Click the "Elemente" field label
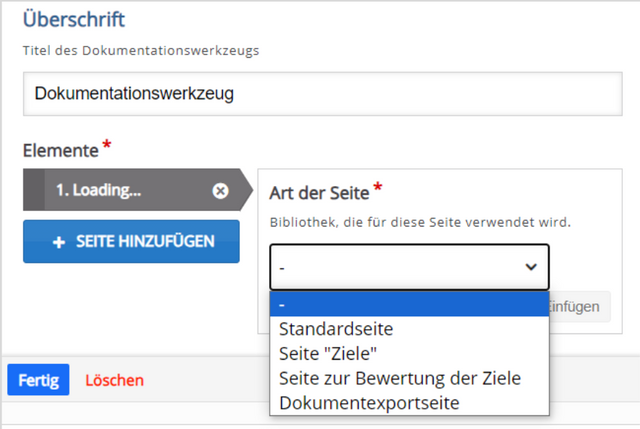The width and height of the screenshot is (640, 429). (x=61, y=151)
